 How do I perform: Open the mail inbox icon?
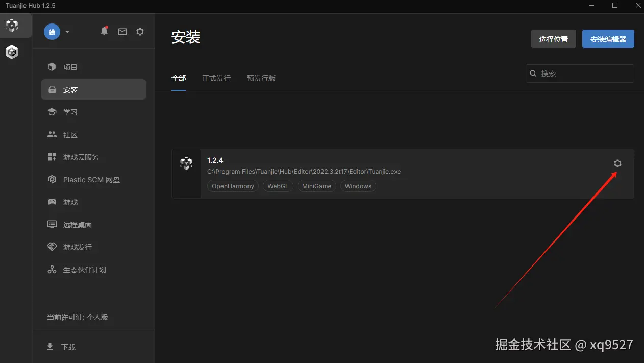click(122, 32)
